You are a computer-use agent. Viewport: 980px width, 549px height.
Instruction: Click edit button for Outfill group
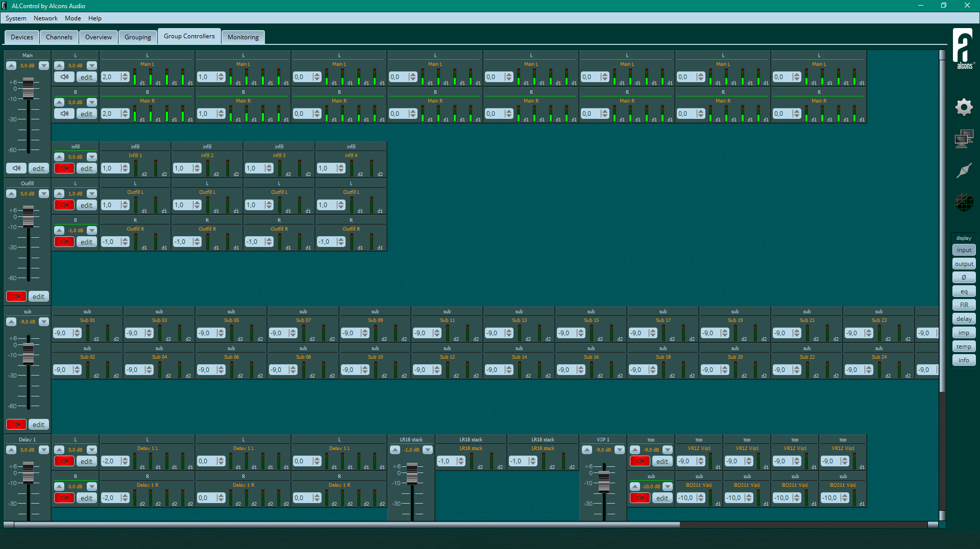(x=39, y=296)
